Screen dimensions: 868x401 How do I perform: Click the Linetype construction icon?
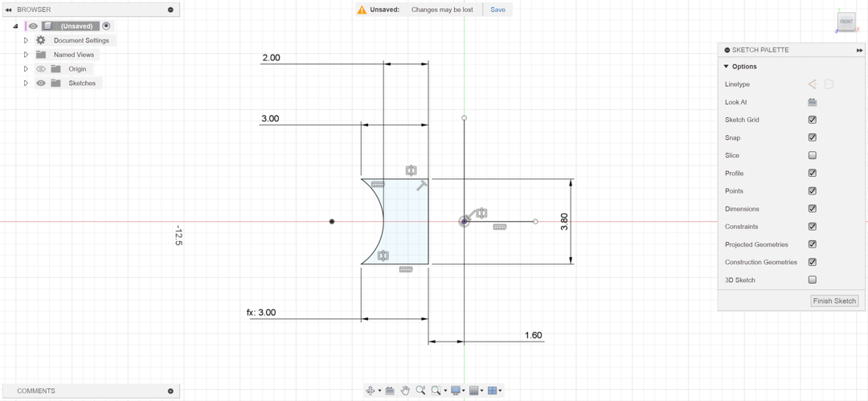pos(812,84)
